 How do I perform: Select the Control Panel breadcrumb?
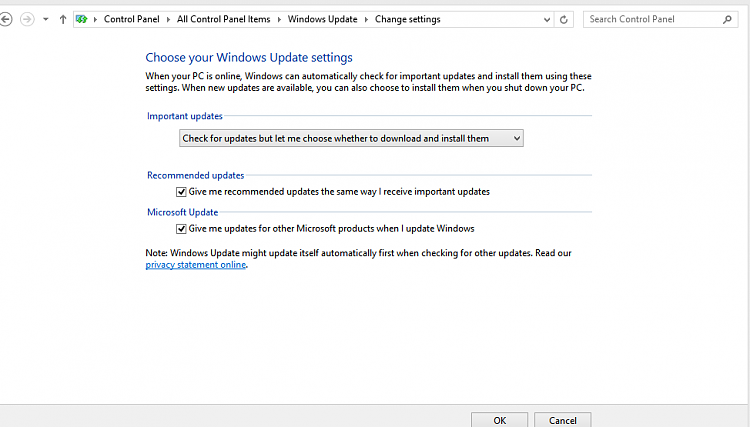tap(132, 19)
